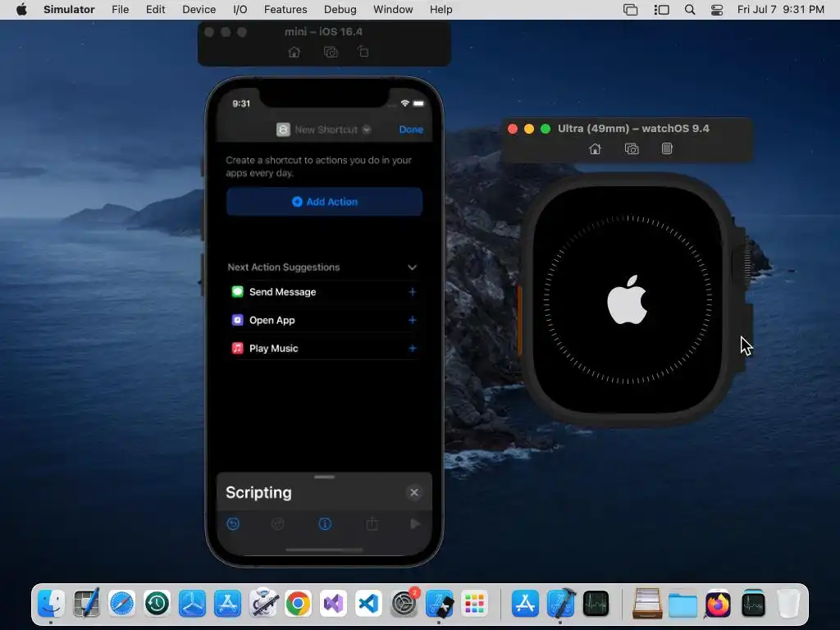Add the Send Message action with its plus
Viewport: 840px width, 630px height.
(x=412, y=292)
